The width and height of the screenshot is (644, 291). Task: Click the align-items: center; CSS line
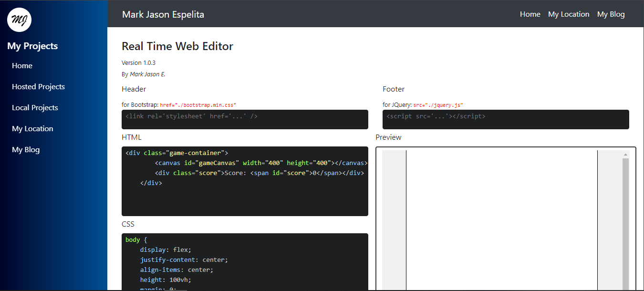pyautogui.click(x=177, y=270)
